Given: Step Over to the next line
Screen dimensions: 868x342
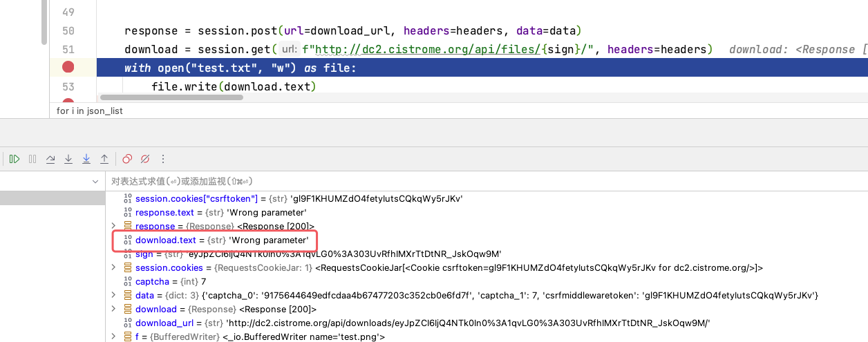Looking at the screenshot, I should (x=50, y=159).
